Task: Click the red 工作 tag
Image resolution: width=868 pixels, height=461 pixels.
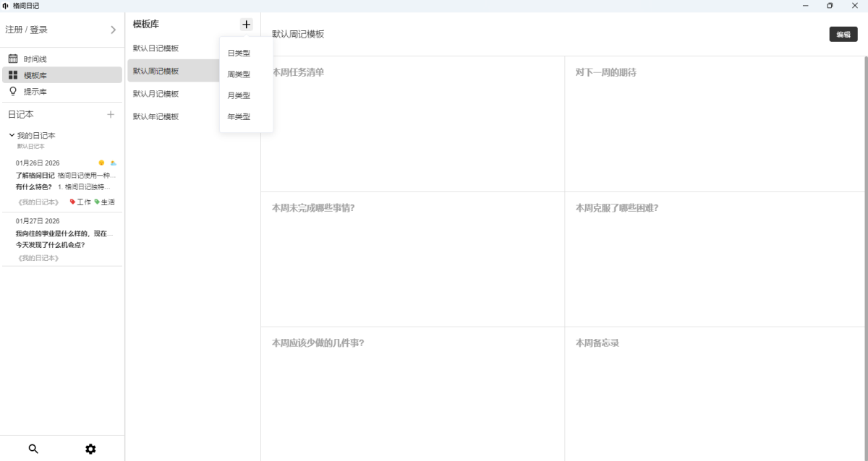Action: tap(80, 202)
